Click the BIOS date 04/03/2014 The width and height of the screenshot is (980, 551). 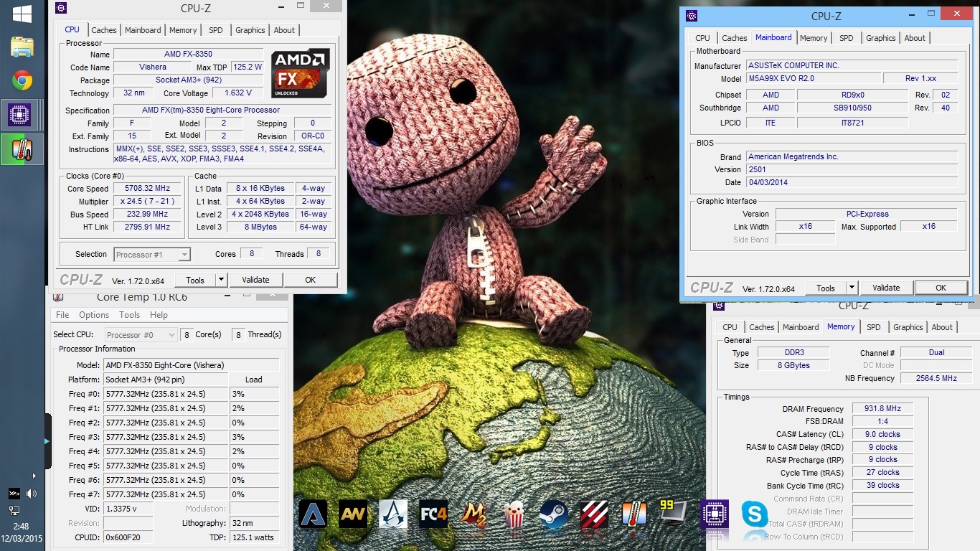point(852,182)
